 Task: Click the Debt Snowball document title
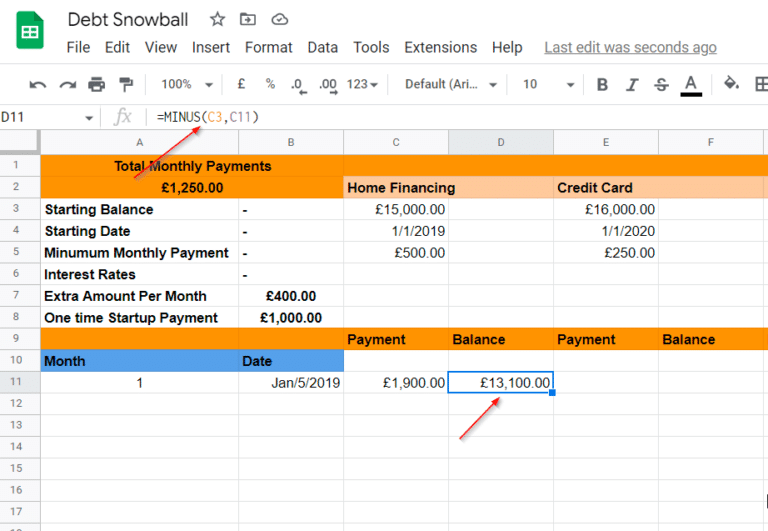coord(128,20)
